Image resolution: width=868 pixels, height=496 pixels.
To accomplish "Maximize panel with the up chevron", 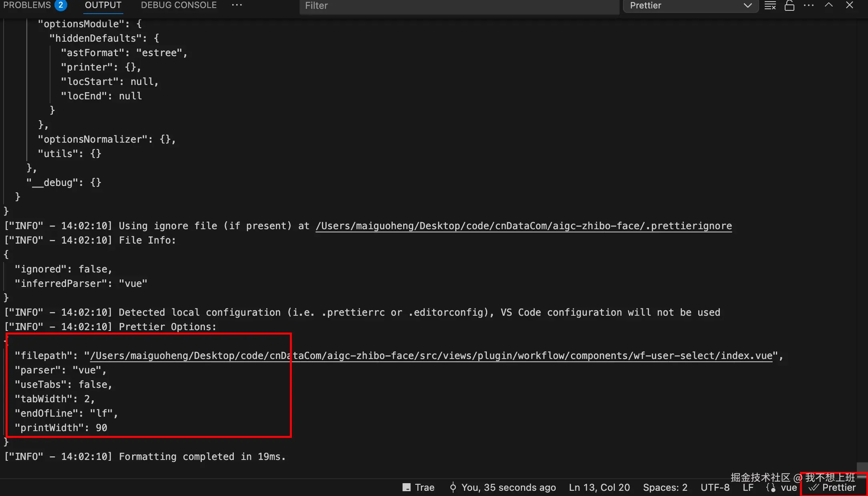I will 829,5.
